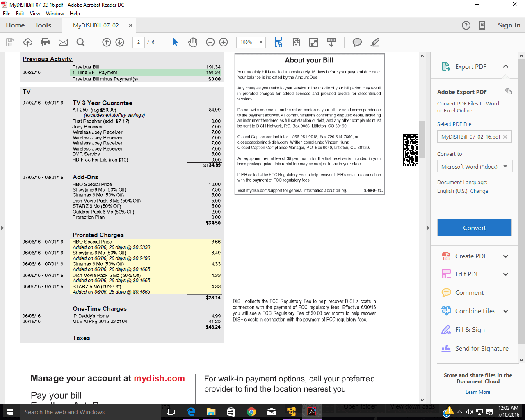Viewport: 525px width, 420px height.
Task: Click the blue Convert button
Action: pos(475,228)
